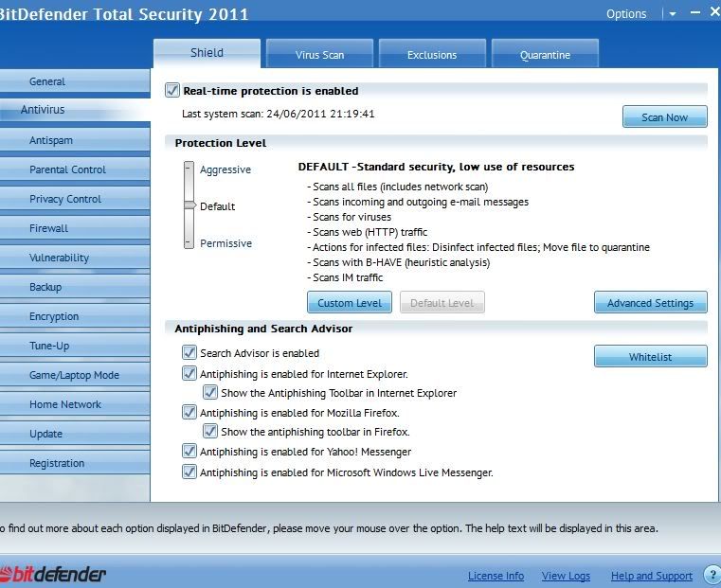Screen dimensions: 721x588
Task: Switch to the Virus Scan tab
Action: click(319, 55)
